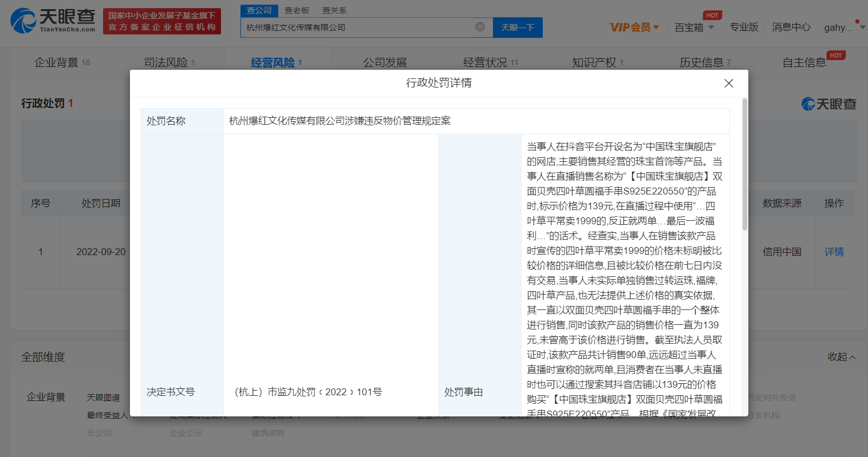
Task: Switch to the 公司发展 tab
Action: (385, 62)
